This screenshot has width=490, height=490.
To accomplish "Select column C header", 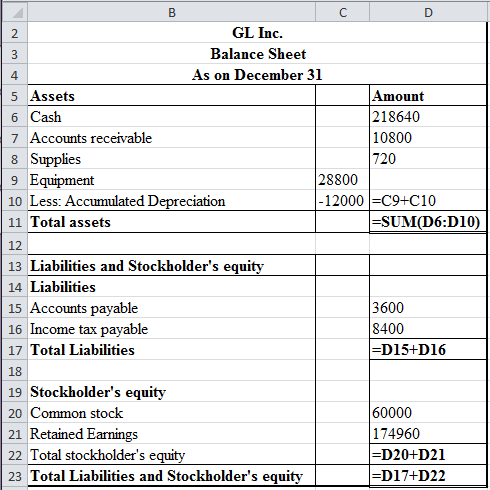I will (343, 12).
